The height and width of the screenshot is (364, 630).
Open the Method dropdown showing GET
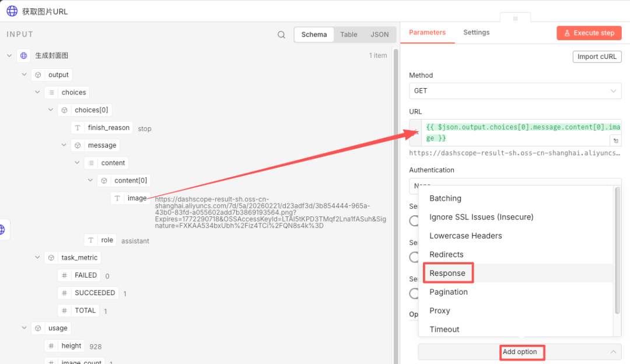coord(514,91)
